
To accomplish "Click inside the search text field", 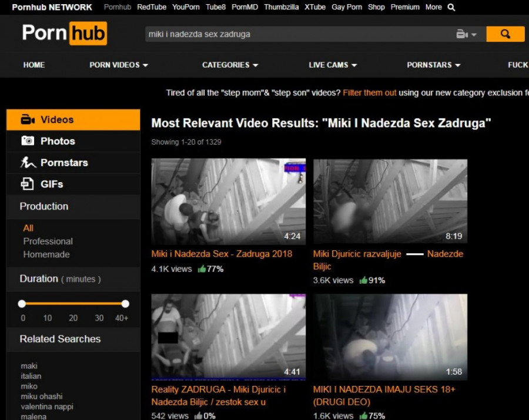I will (x=294, y=34).
